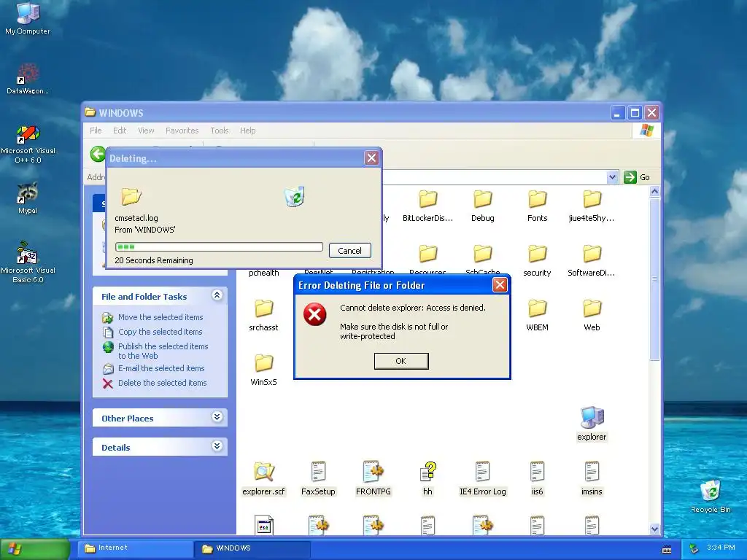Screen dimensions: 747x560
Task: Click the delete progress bar
Action: [219, 246]
